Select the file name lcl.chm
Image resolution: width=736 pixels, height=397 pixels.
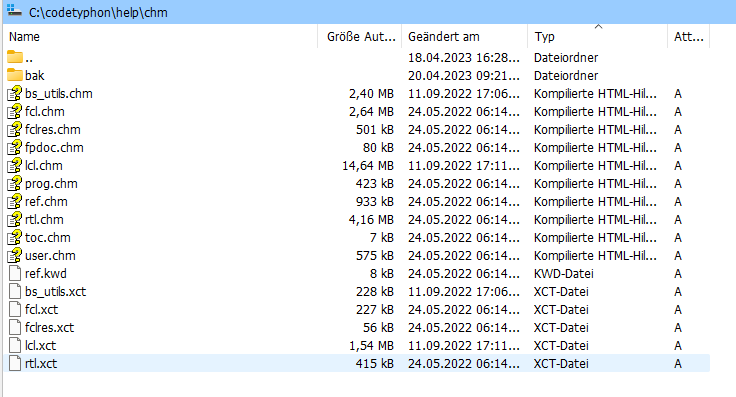[44, 165]
